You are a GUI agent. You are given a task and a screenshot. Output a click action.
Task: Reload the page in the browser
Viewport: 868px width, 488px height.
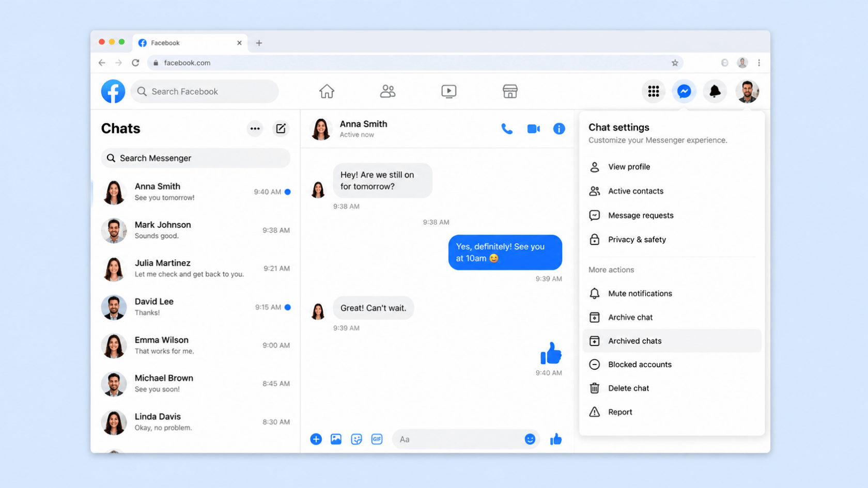pyautogui.click(x=135, y=63)
